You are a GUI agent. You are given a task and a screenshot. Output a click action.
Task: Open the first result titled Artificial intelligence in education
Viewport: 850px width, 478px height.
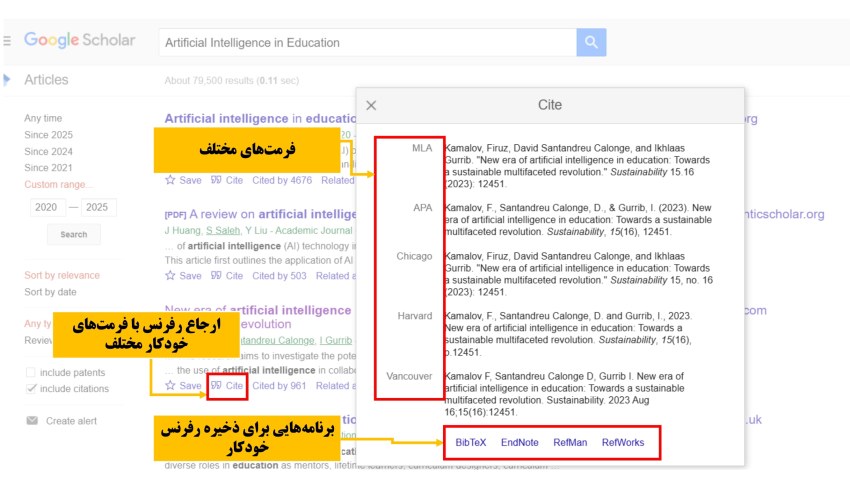(x=260, y=119)
